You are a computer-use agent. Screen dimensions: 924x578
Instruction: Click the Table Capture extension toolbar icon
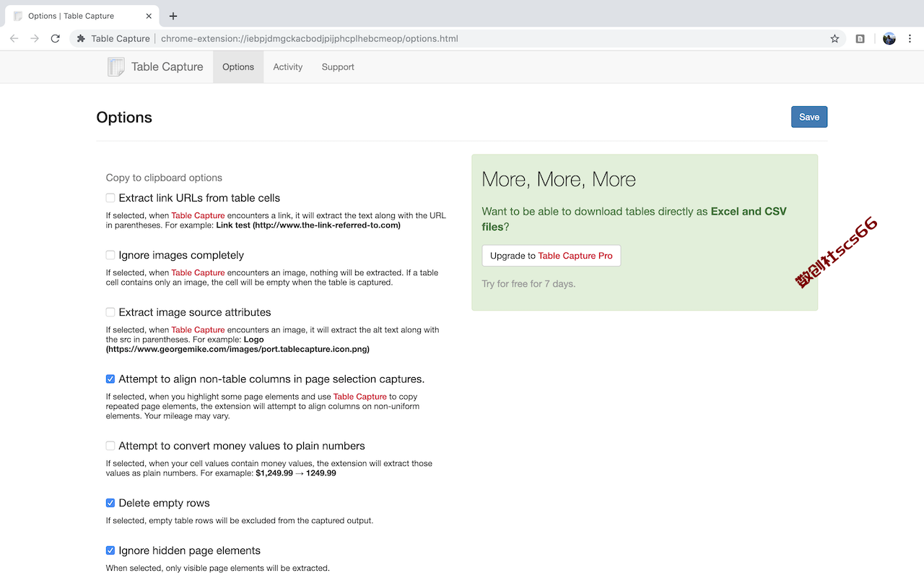pos(860,38)
